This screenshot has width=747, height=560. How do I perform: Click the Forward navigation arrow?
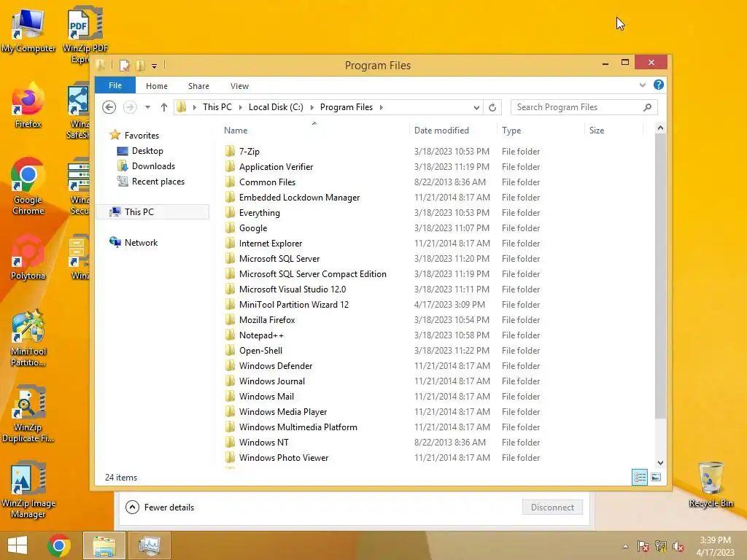pyautogui.click(x=130, y=107)
